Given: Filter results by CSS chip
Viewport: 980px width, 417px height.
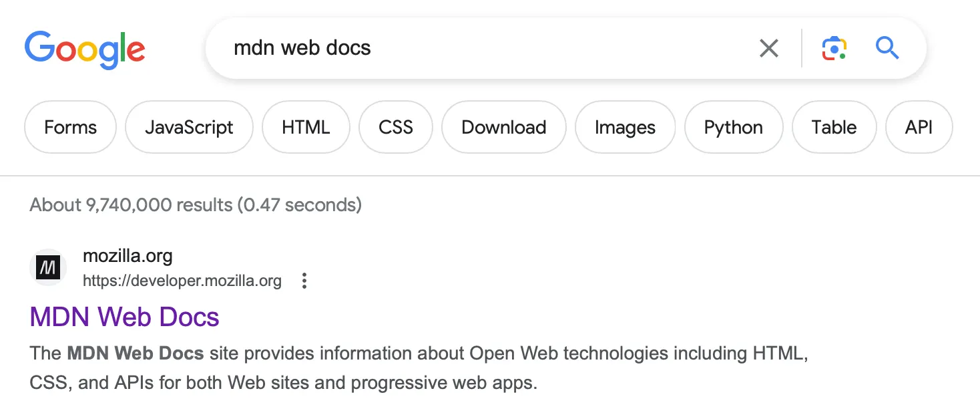Looking at the screenshot, I should [396, 127].
